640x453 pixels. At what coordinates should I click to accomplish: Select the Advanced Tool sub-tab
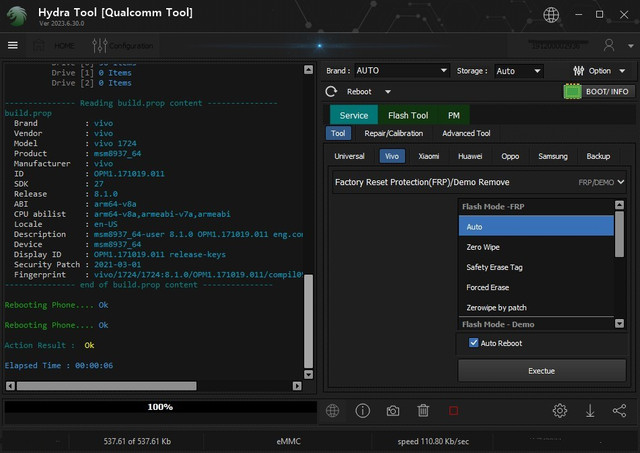coord(466,133)
